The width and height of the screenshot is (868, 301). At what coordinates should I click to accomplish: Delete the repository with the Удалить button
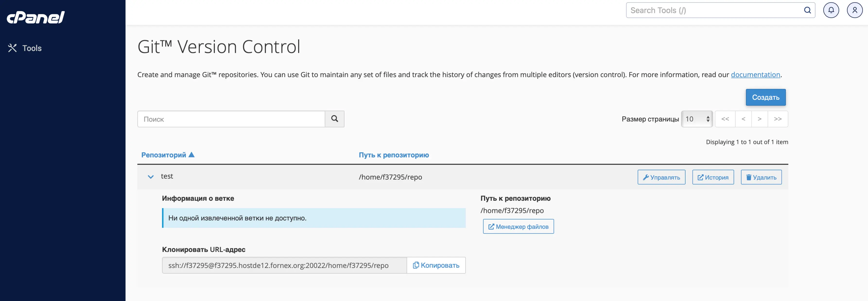tap(761, 177)
